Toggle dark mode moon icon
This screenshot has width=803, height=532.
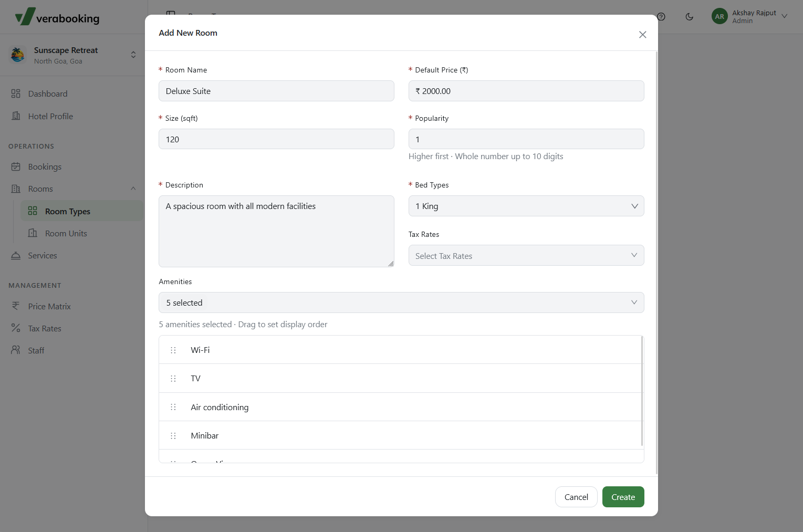[690, 17]
